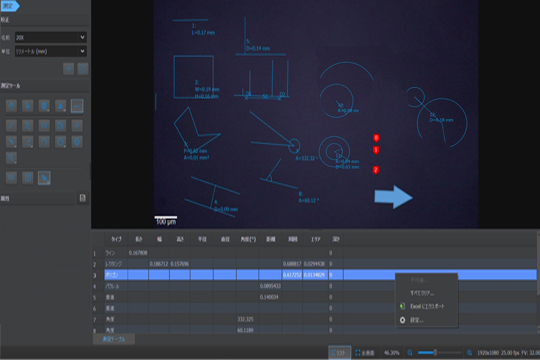540x360 pixels.
Task: Select the parallel lines measurement tool
Action: 77,125
